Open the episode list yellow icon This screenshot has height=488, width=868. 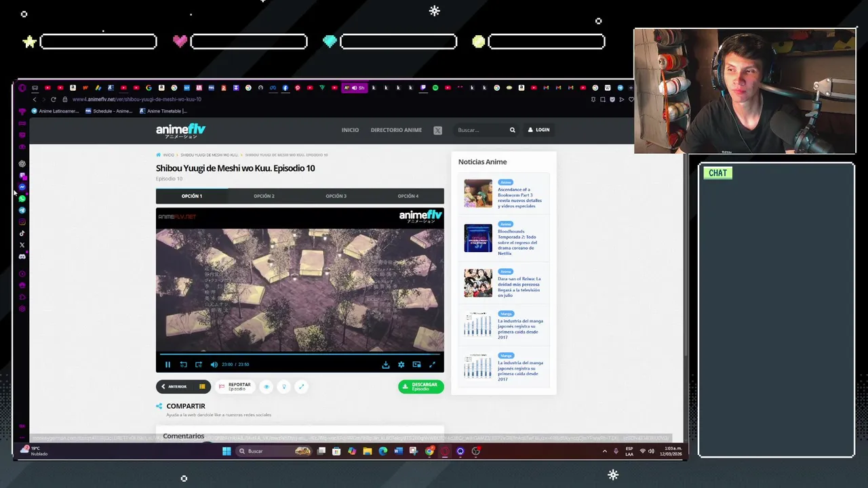[x=202, y=386]
